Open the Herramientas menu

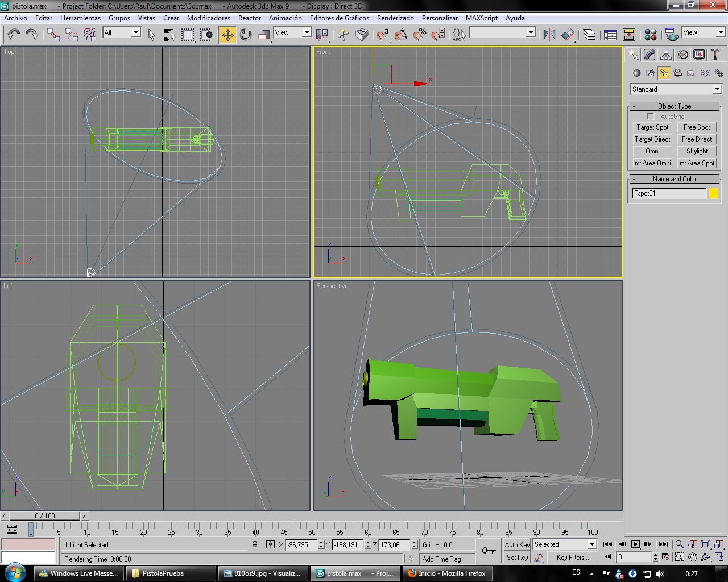(80, 18)
